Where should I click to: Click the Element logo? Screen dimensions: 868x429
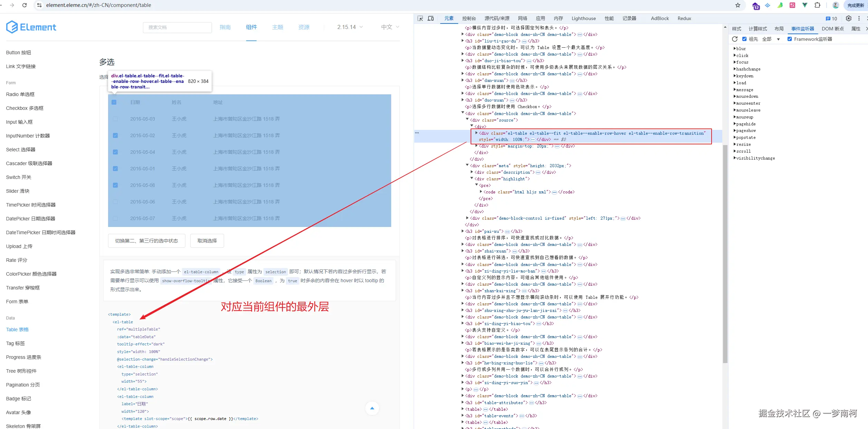coord(31,27)
